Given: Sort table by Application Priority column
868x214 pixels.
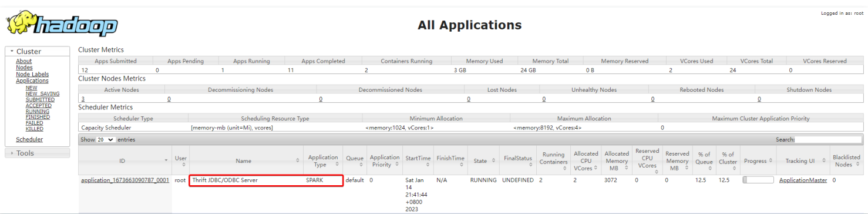Looking at the screenshot, I should click(x=385, y=160).
